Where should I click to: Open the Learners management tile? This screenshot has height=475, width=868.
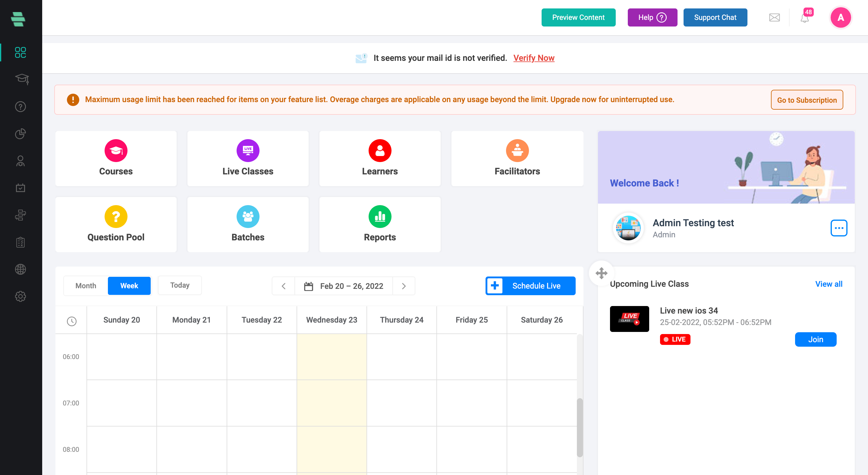(x=379, y=158)
